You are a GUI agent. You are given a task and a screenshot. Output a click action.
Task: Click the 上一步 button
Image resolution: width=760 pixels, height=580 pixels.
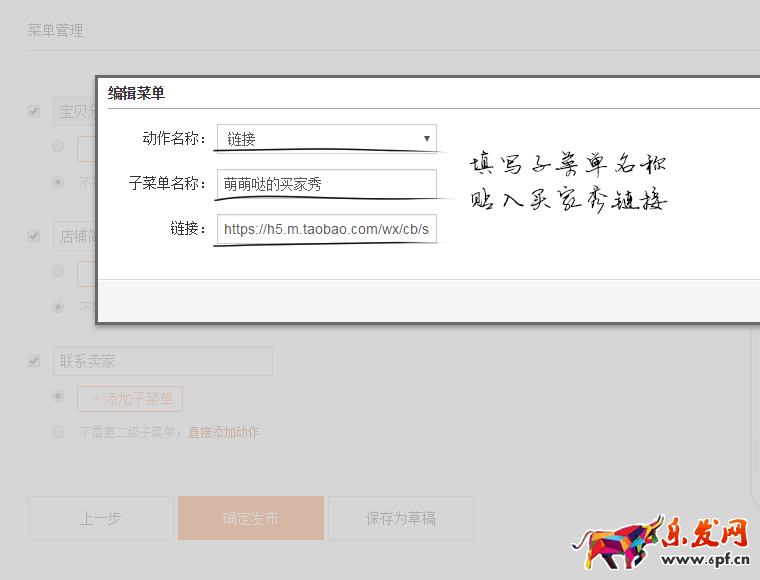pyautogui.click(x=100, y=518)
